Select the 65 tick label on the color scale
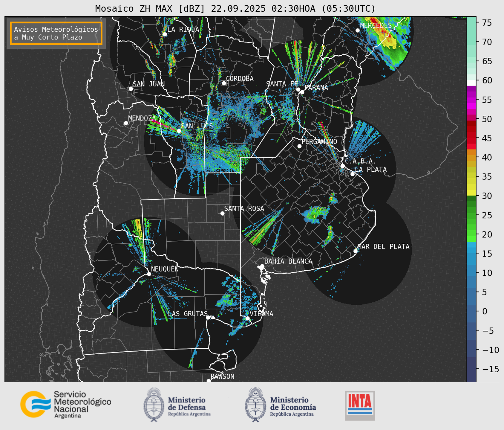This screenshot has height=430, width=504. [x=487, y=61]
